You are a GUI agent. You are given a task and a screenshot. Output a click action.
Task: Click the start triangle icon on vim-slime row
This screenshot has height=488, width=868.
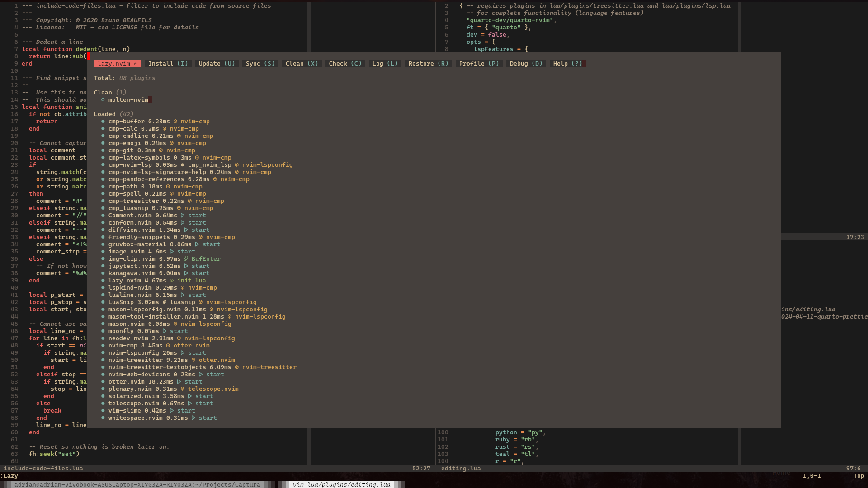[x=172, y=411]
